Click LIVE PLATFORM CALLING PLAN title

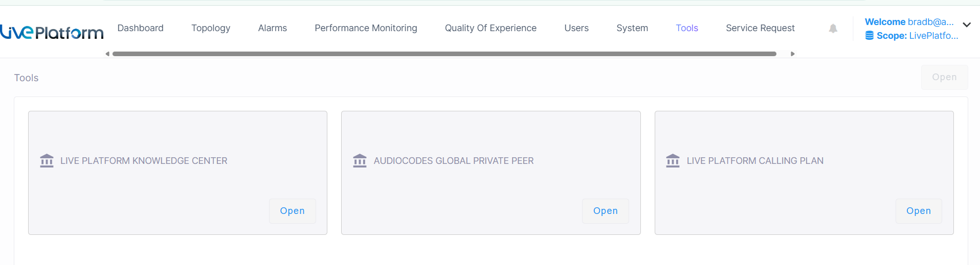755,161
